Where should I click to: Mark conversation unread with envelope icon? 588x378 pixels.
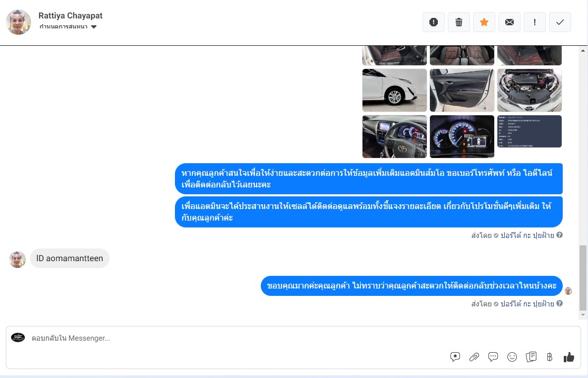click(x=509, y=22)
